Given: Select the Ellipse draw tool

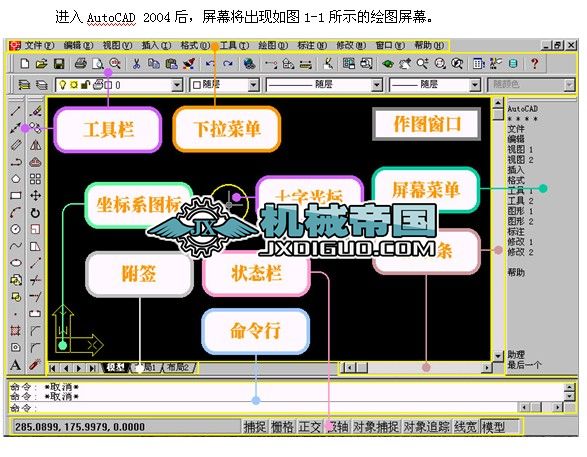Looking at the screenshot, I should [x=16, y=263].
